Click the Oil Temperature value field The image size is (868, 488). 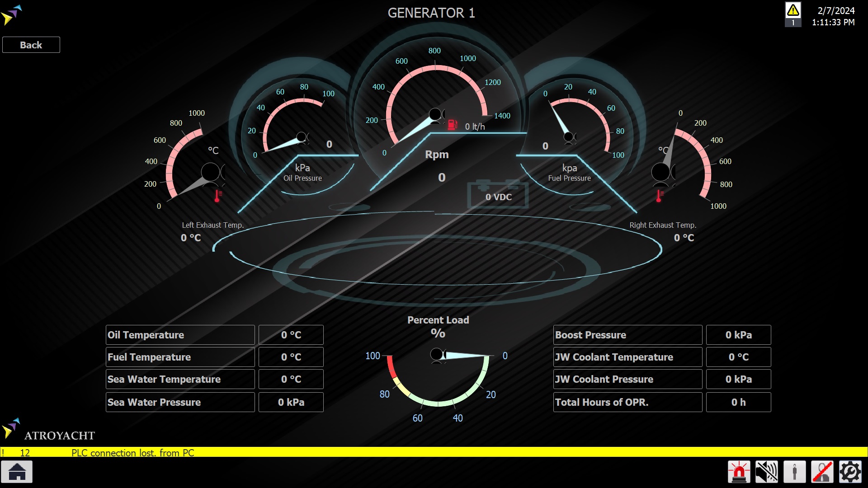pos(291,335)
